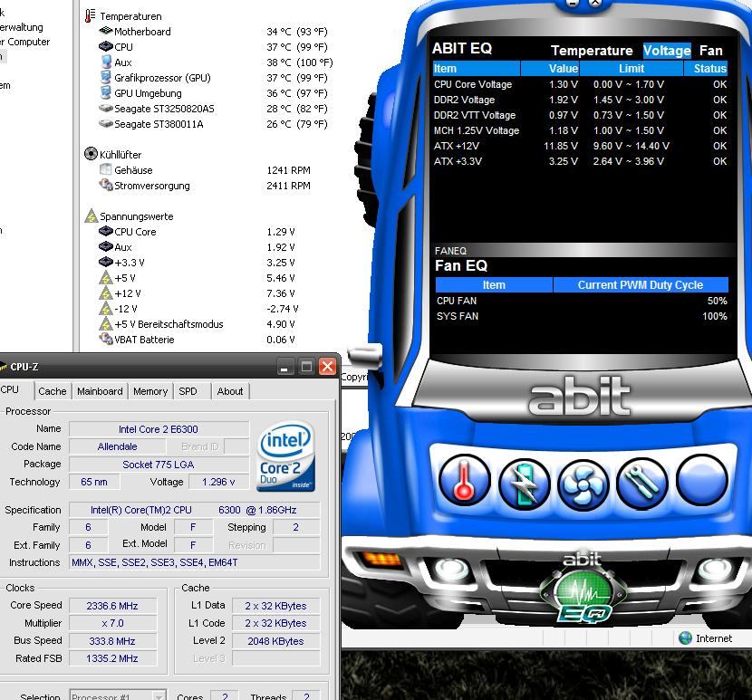This screenshot has height=700, width=752.
Task: Click the Instructions field MMX, SSE, SSE2
Action: 194,562
